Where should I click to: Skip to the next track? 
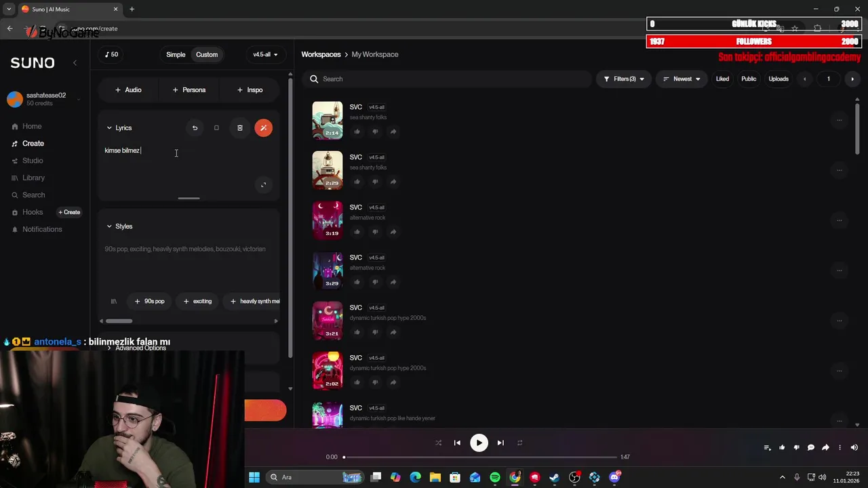point(500,443)
